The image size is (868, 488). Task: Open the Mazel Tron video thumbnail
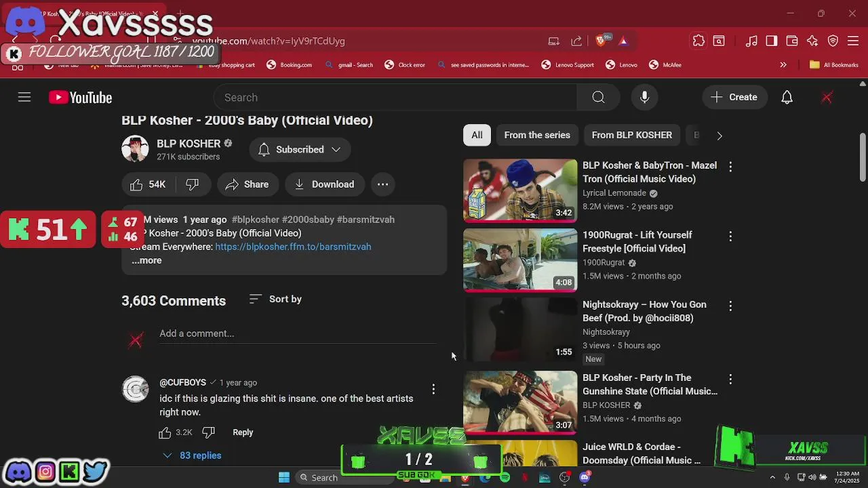pyautogui.click(x=520, y=190)
